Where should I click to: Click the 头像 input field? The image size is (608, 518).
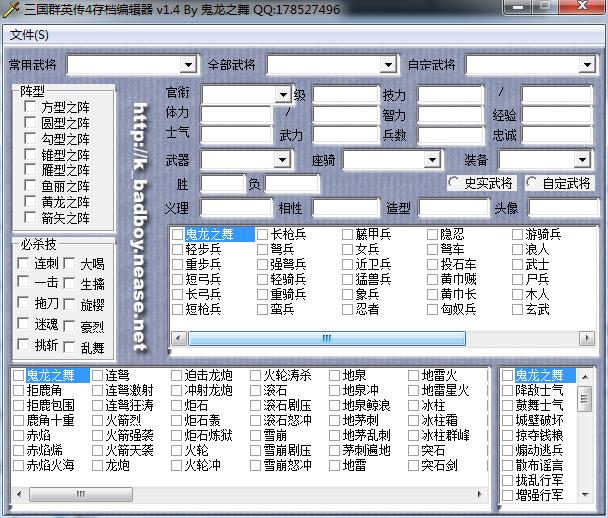point(563,208)
